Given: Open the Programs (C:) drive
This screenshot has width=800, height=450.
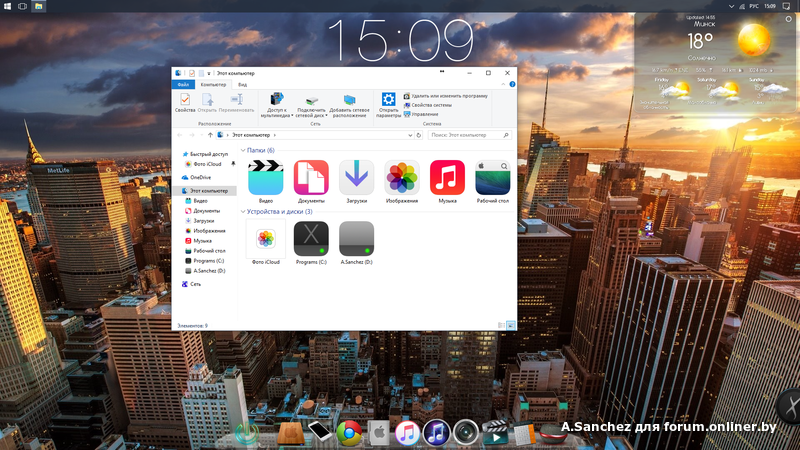Looking at the screenshot, I should point(311,239).
